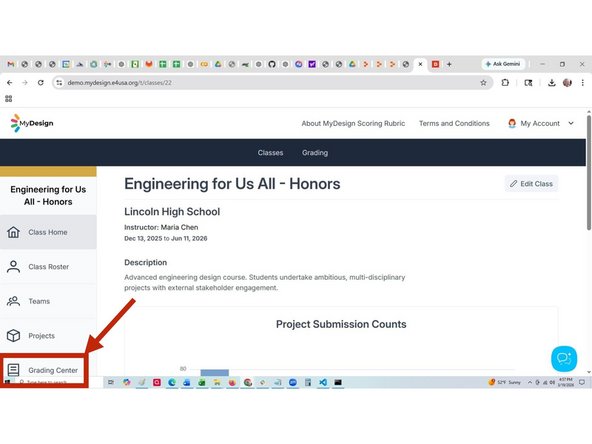592x444 pixels.
Task: Click the page vertical scrollbar thumb
Action: pos(589,173)
